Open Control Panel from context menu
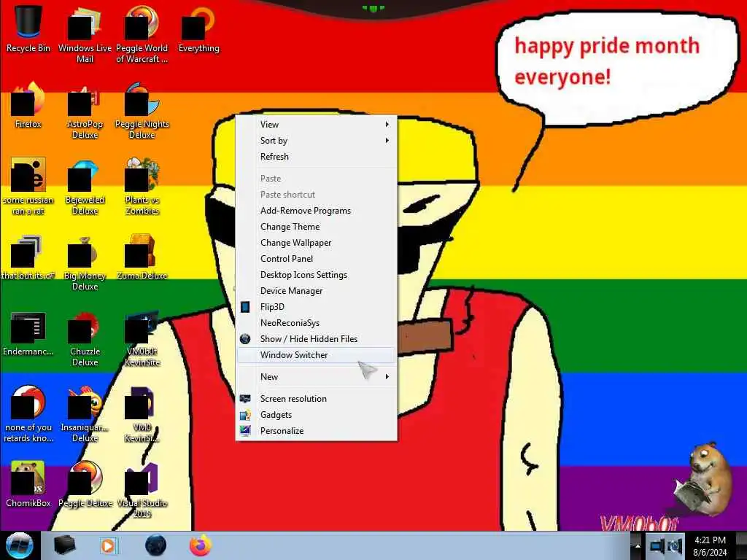 pyautogui.click(x=317, y=259)
